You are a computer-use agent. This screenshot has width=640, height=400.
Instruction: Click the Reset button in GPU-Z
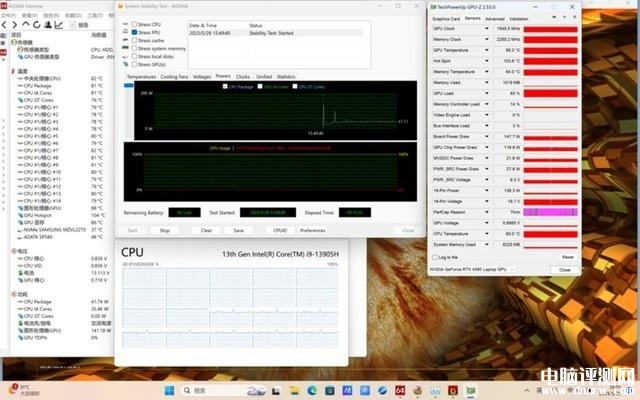coord(568,258)
